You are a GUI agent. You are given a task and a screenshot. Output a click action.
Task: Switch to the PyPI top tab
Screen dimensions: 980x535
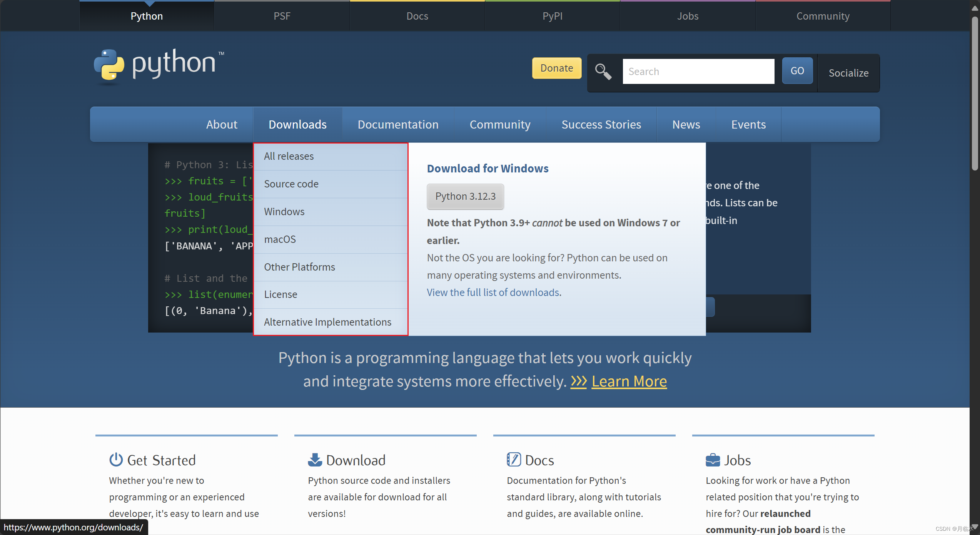[x=552, y=16]
